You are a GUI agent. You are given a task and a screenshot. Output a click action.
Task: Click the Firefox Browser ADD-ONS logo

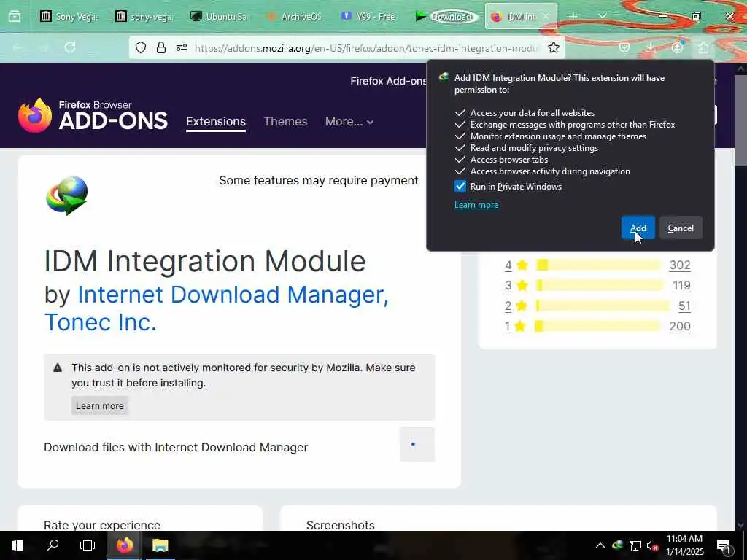pos(93,114)
